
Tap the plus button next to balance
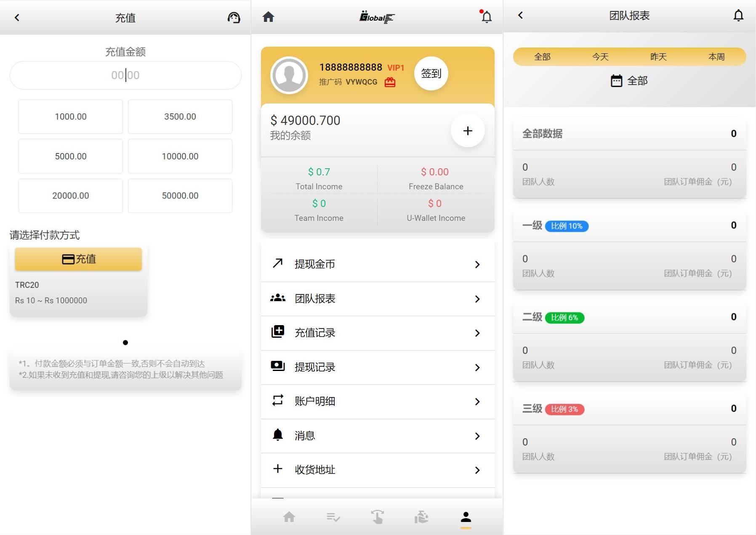[467, 130]
